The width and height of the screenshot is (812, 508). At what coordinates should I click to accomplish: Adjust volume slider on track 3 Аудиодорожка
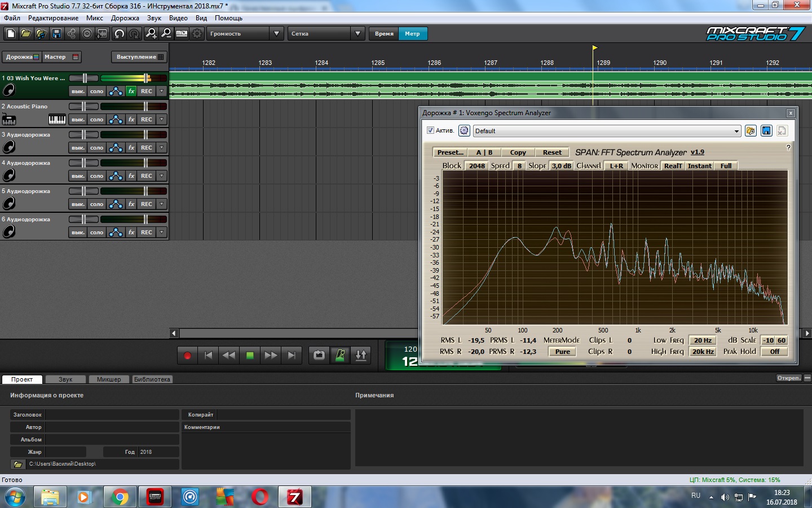pos(145,134)
